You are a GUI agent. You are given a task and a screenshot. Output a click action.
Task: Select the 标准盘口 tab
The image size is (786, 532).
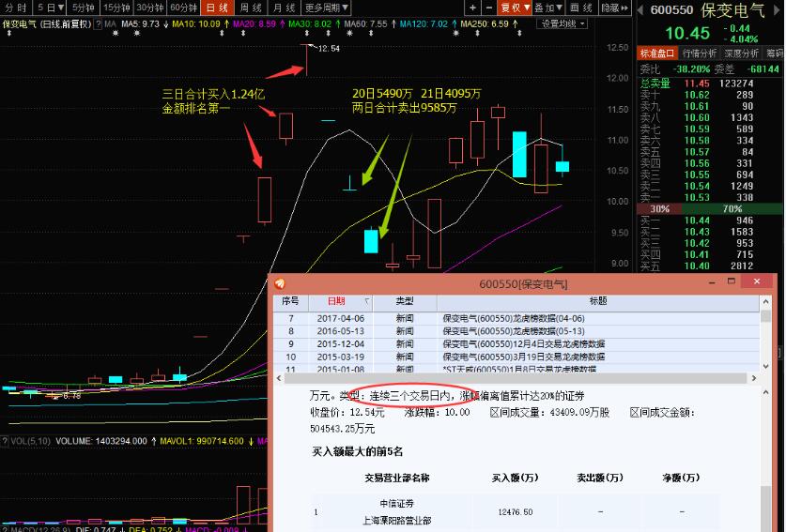(657, 53)
